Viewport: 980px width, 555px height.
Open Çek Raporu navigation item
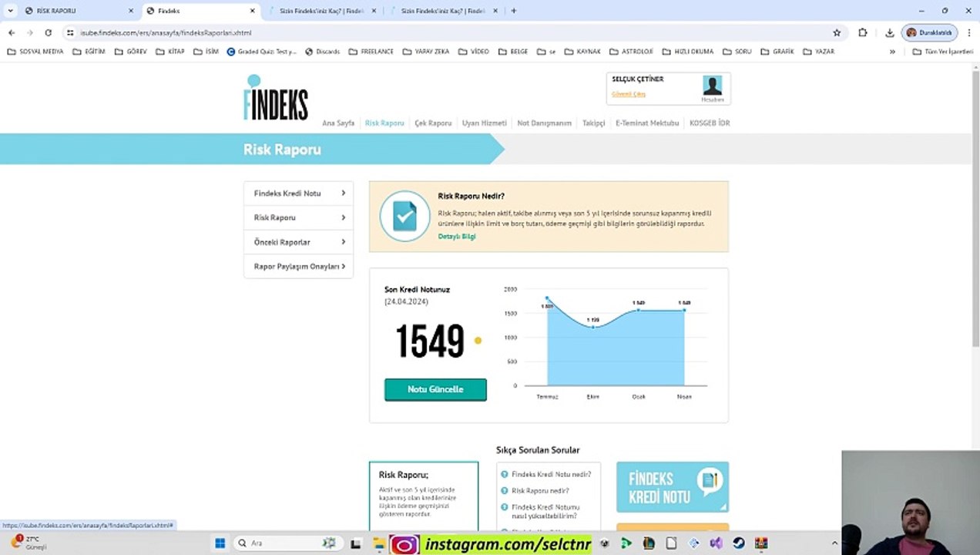[x=433, y=123]
